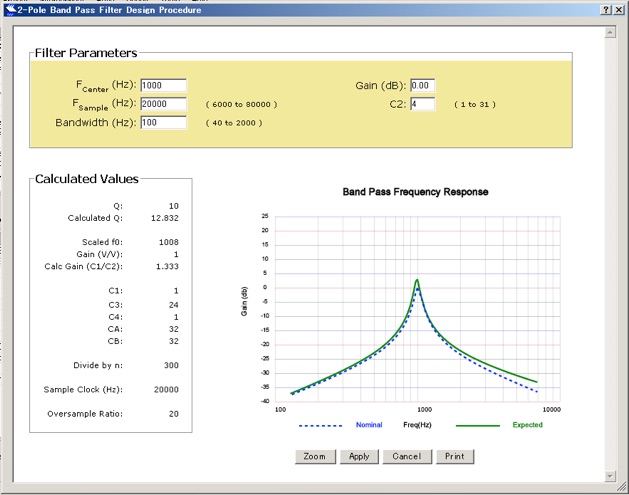Click the Freq(Hz) axis label
Viewport: 629px width, 495px height.
pyautogui.click(x=417, y=425)
